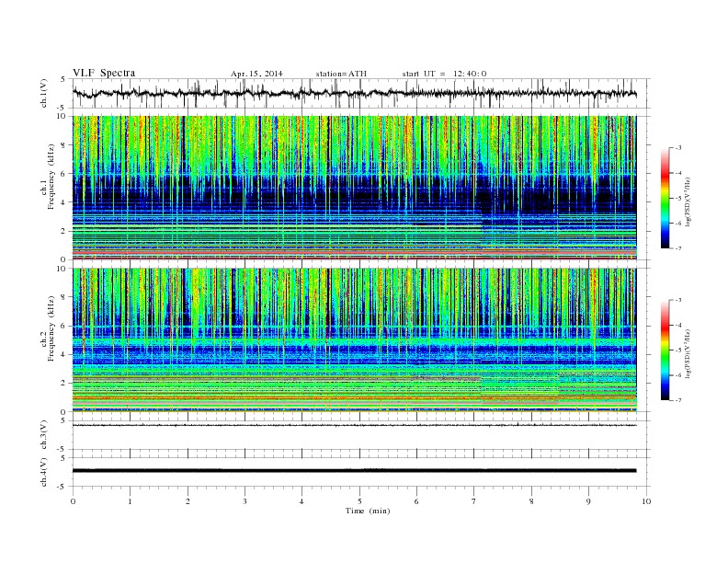Select the date text "Apr. 15, 2014"
Viewport: 728px width, 563px height.
(x=256, y=74)
